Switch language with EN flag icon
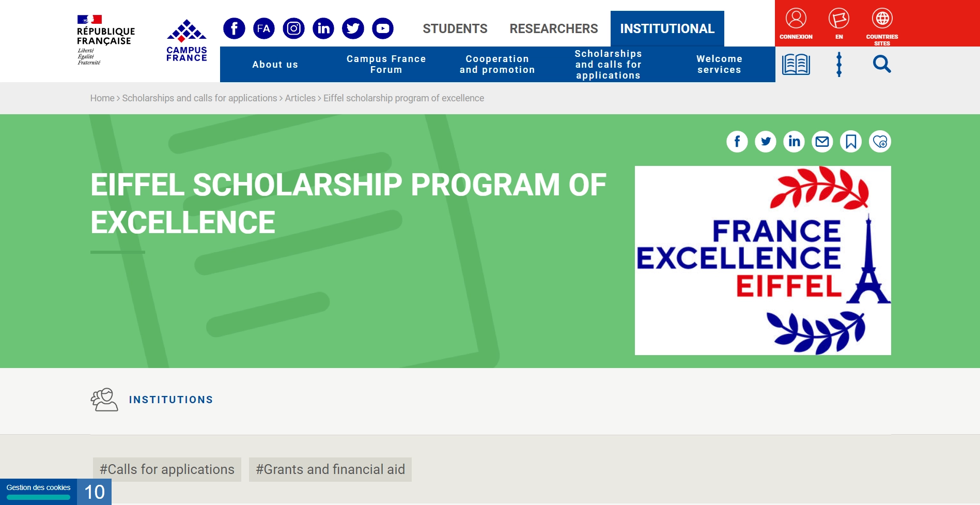This screenshot has width=980, height=505. click(839, 24)
